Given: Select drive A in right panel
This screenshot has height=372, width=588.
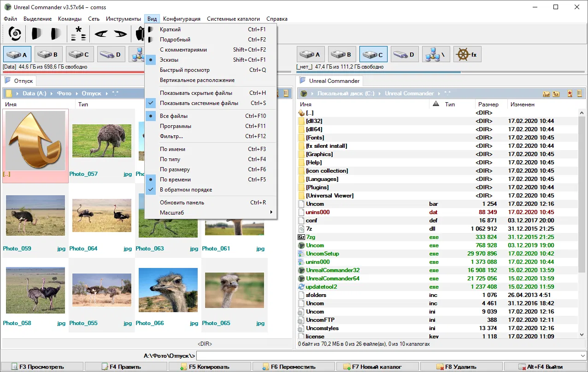Looking at the screenshot, I should (x=311, y=54).
